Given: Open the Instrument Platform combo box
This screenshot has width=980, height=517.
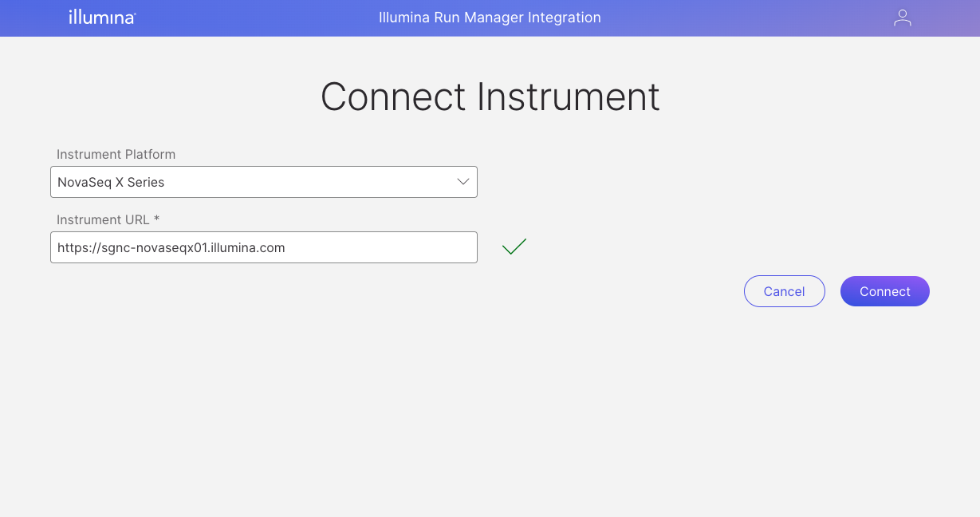Looking at the screenshot, I should click(263, 182).
